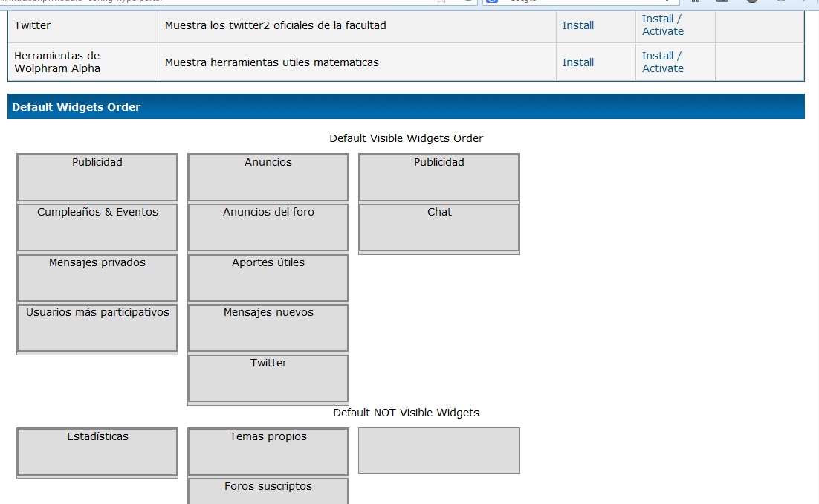
Task: Click Install / Activate for Wolphram Alpha
Action: click(x=662, y=62)
